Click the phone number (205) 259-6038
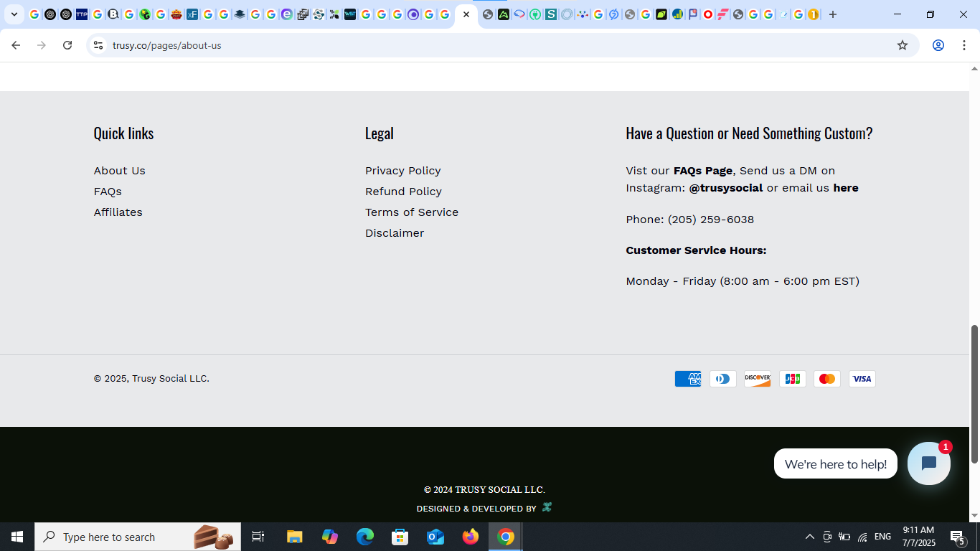 coord(711,220)
